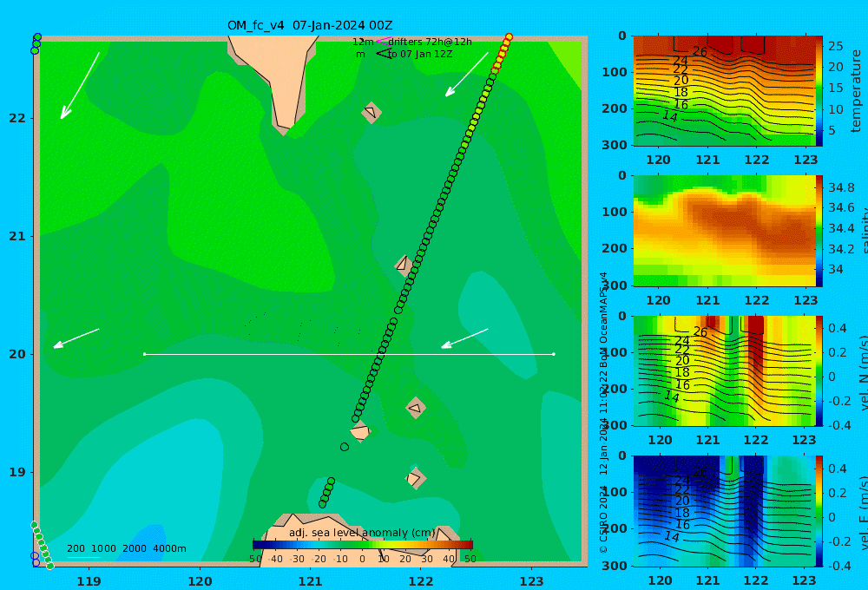Click latitude tick label 19 on the map
This screenshot has height=590, width=868.
17,472
